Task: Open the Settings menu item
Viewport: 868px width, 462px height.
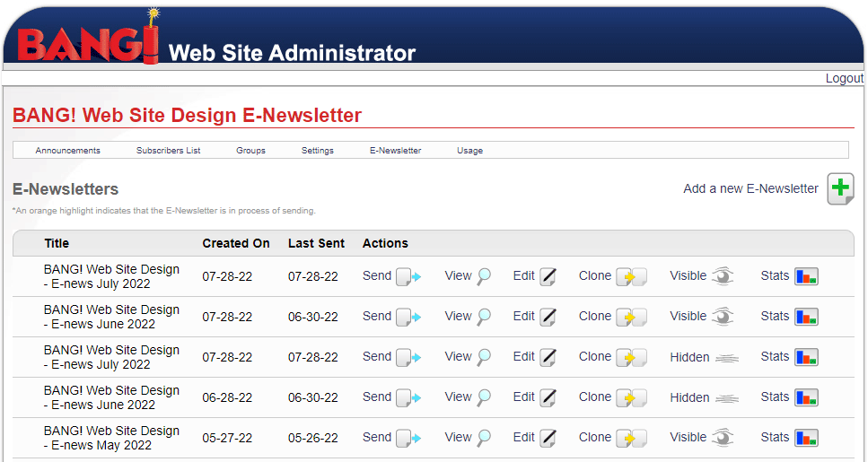Action: (318, 151)
